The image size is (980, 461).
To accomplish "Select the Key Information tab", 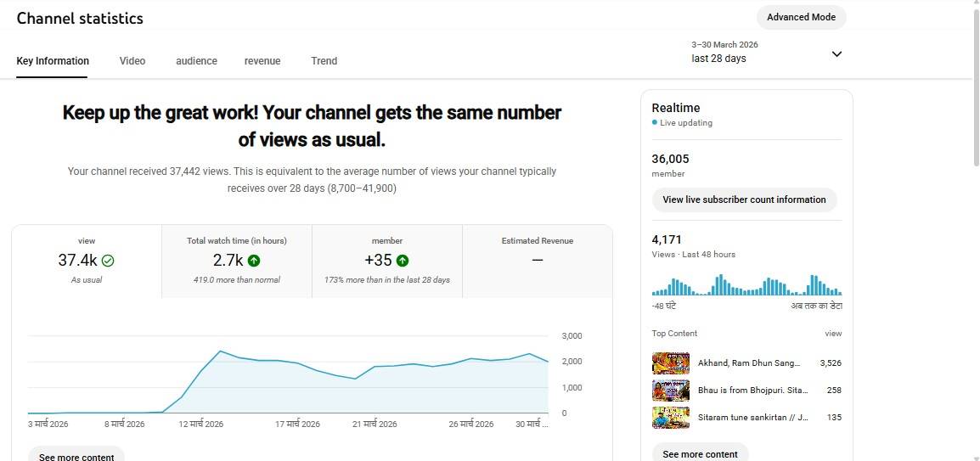I will 53,61.
